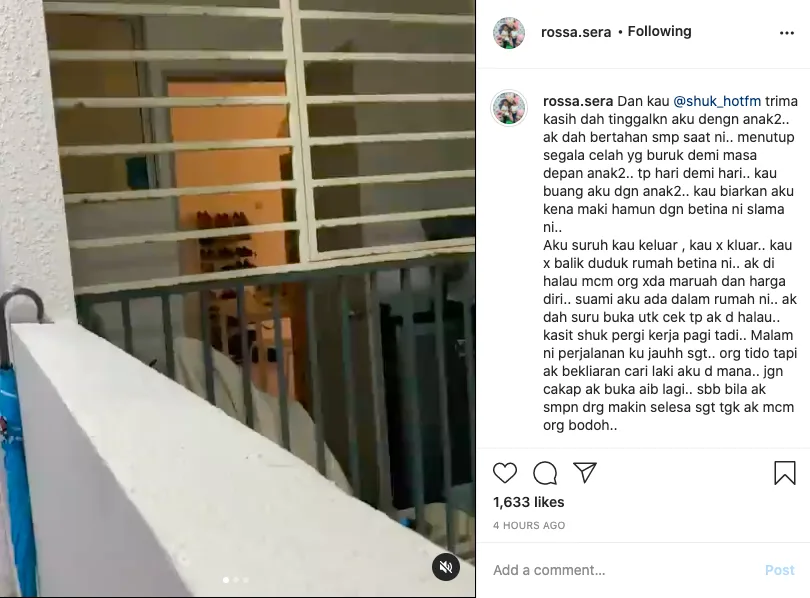Click the Following button
This screenshot has width=810, height=598.
(x=659, y=32)
